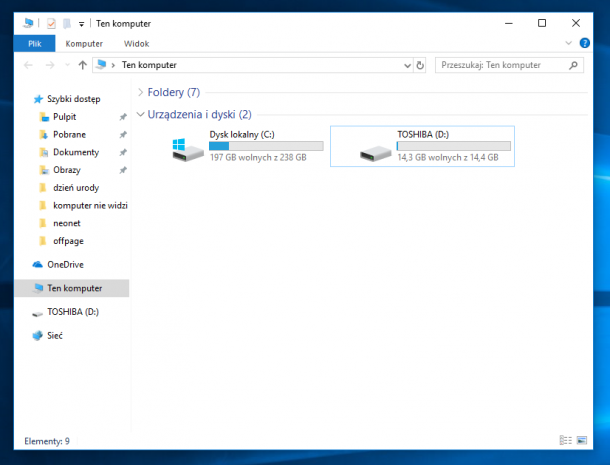Click the 14,3 GB wolnych z 14,4 GB text
The height and width of the screenshot is (465, 610).
pos(448,158)
